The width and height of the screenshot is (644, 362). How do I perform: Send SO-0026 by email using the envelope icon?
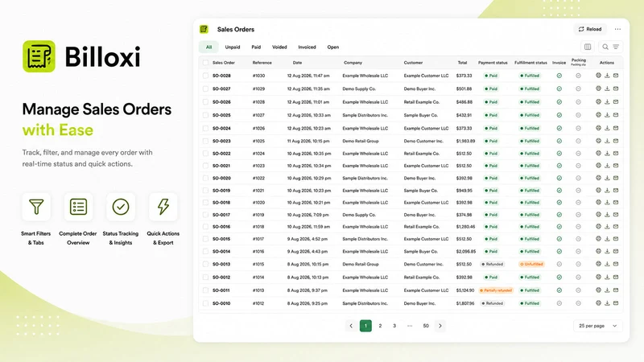click(616, 102)
